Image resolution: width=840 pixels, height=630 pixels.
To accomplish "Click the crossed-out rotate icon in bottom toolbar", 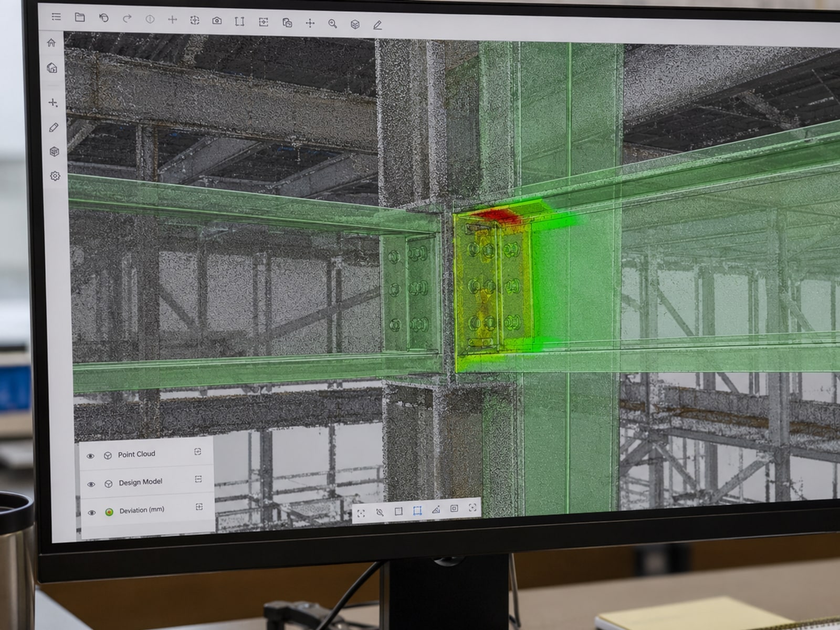I will (380, 512).
